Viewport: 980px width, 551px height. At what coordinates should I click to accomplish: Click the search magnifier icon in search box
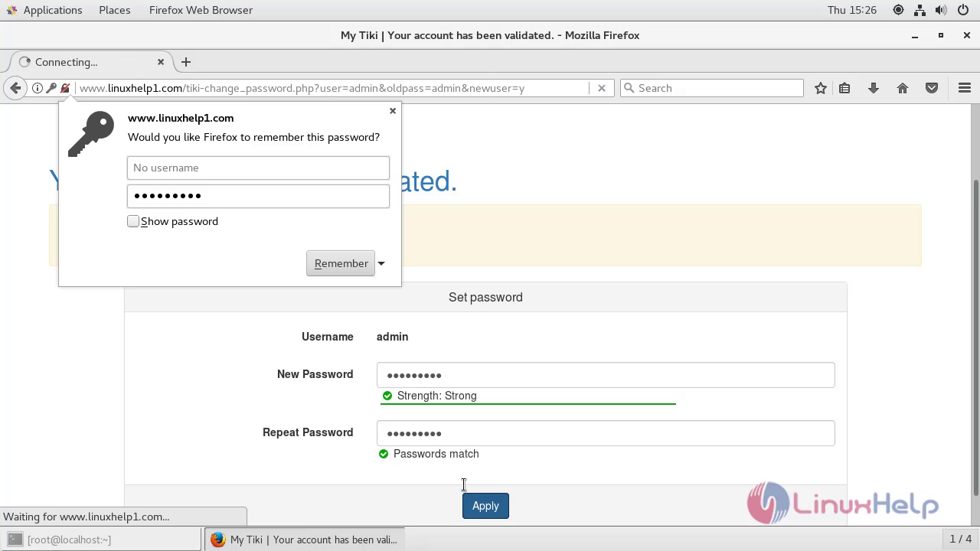629,88
